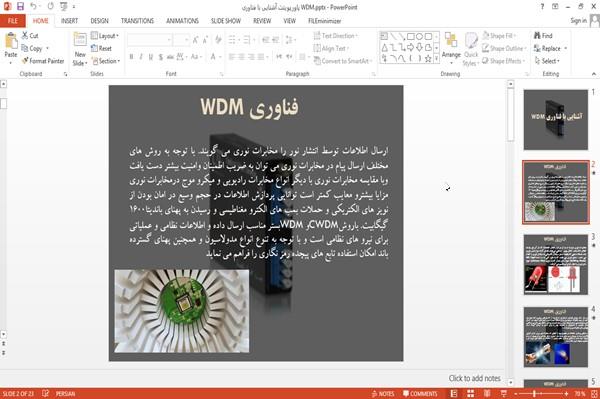The image size is (600, 399).
Task: Open the FILEminimizer tab
Action: 324,21
